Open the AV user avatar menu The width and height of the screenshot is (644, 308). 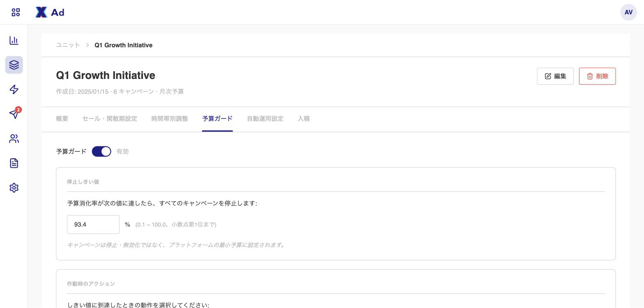point(628,12)
